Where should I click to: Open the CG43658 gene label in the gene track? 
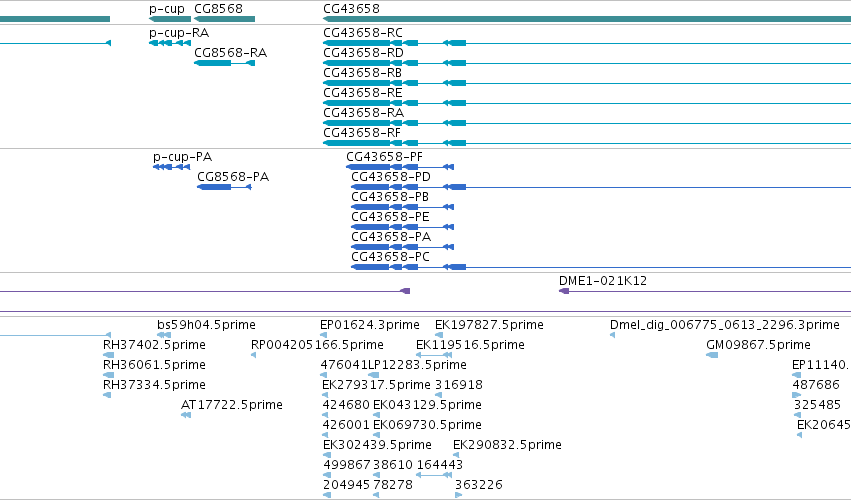pyautogui.click(x=351, y=9)
